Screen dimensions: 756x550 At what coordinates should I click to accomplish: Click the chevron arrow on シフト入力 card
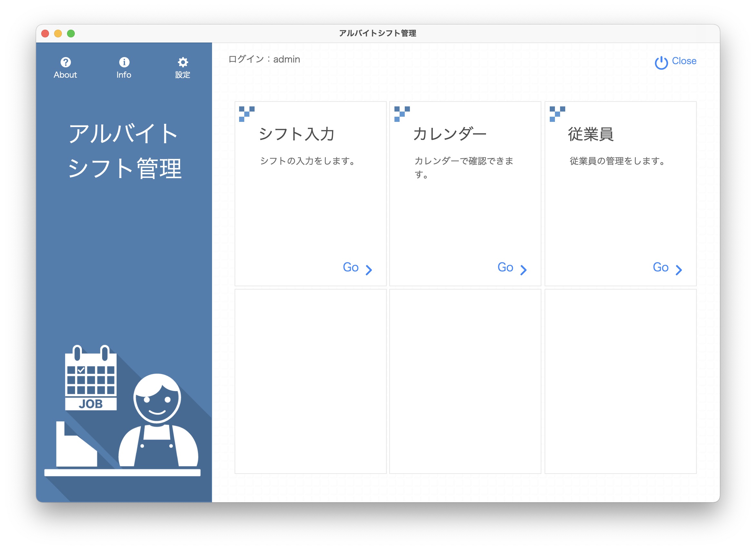coord(368,270)
